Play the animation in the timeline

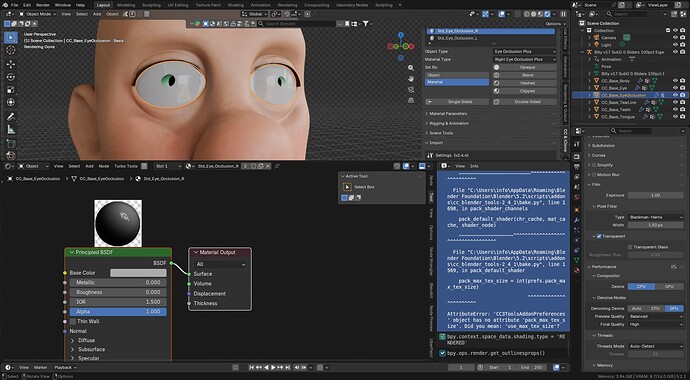tap(273, 367)
